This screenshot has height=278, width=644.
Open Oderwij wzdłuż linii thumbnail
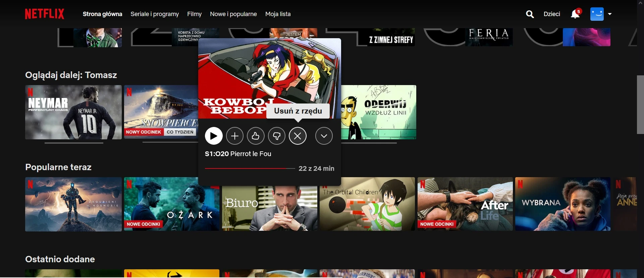[379, 112]
